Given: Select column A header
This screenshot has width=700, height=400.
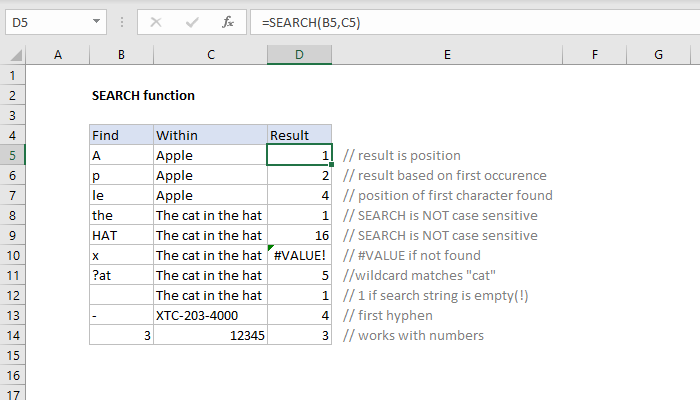Looking at the screenshot, I should (58, 55).
